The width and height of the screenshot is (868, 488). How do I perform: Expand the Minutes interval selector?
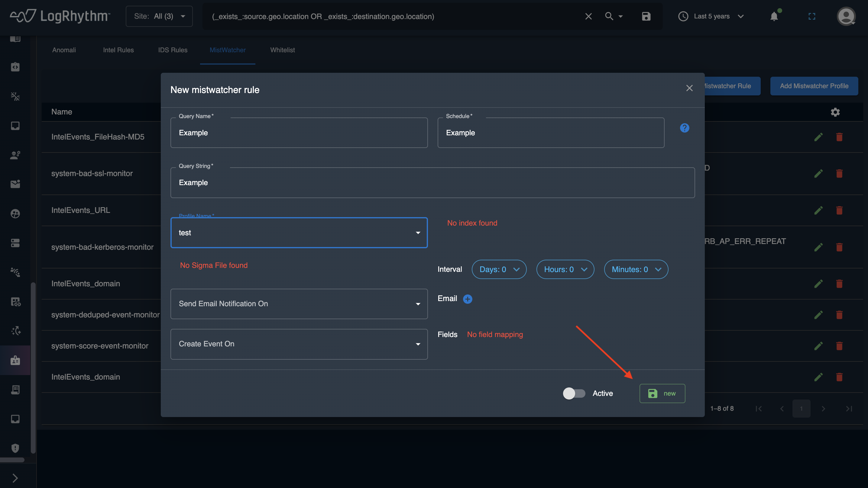pos(636,269)
